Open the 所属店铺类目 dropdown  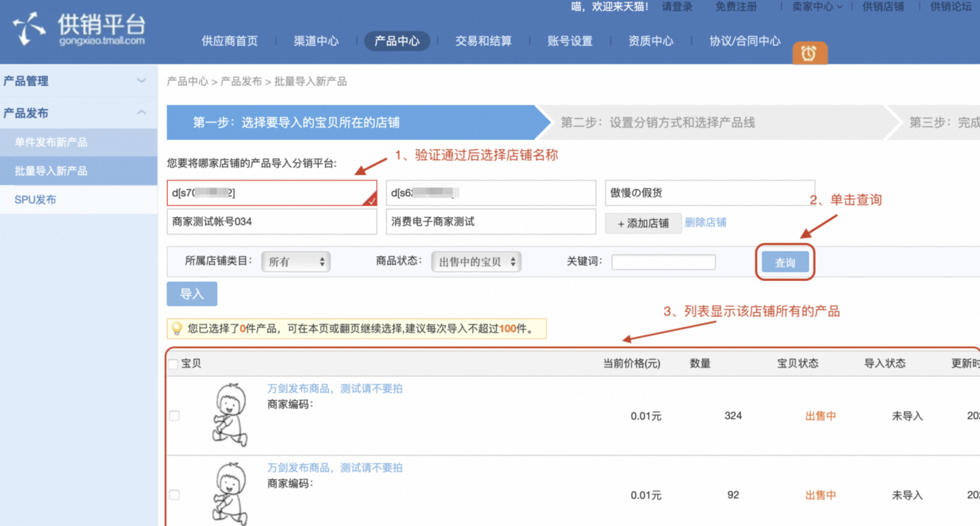(296, 262)
